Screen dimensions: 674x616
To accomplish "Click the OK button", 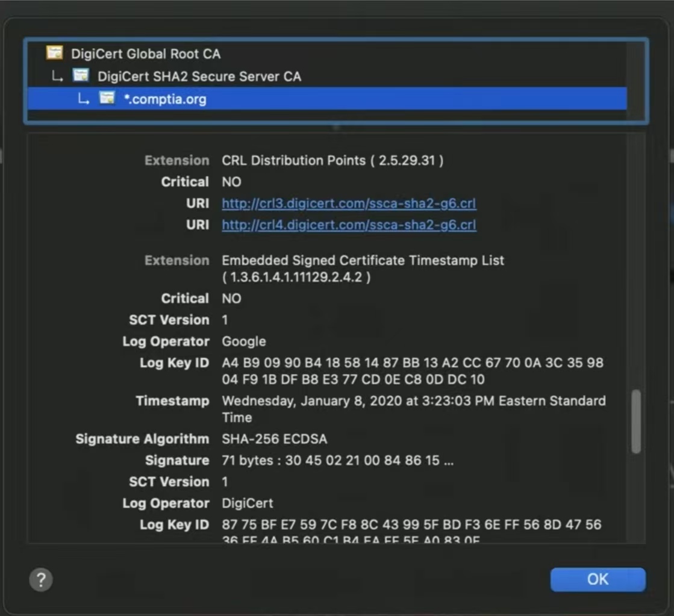I will click(x=598, y=579).
